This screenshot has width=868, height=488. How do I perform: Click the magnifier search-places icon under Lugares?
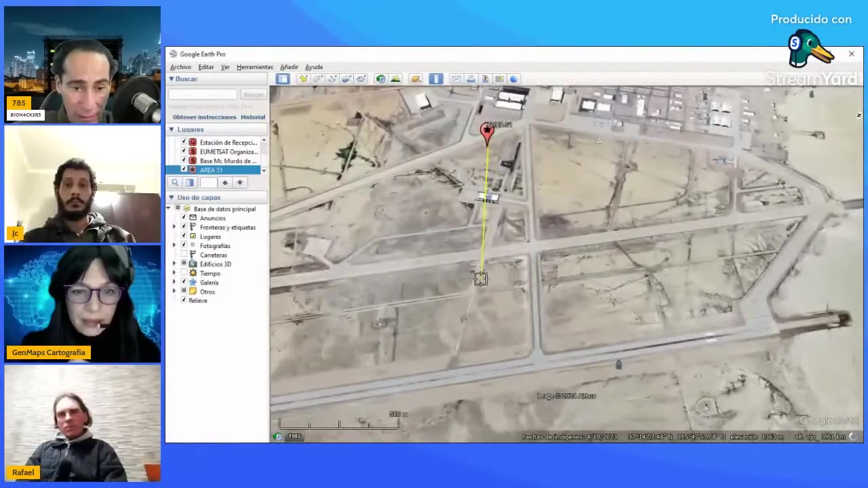coord(175,182)
